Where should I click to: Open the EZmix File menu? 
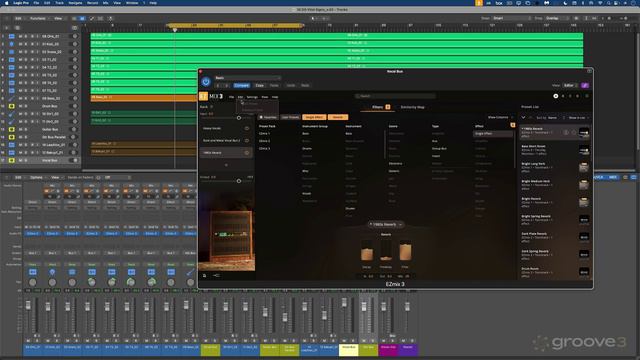[231, 97]
